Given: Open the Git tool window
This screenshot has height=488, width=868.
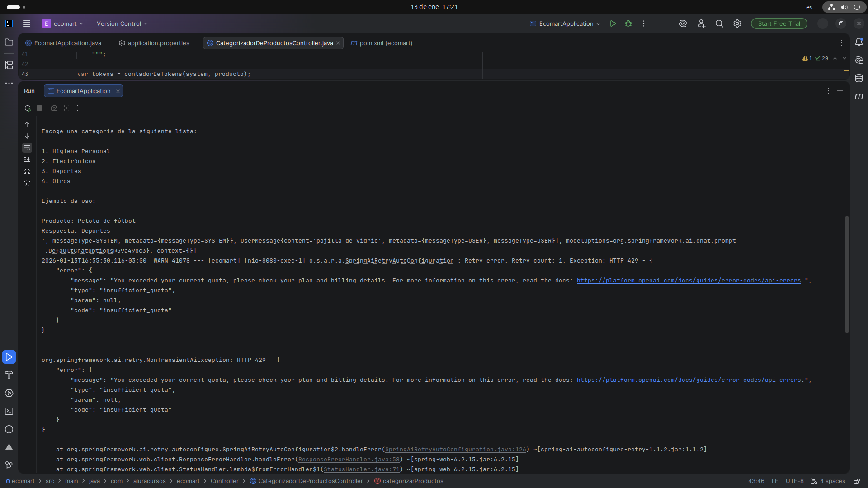Looking at the screenshot, I should point(9,465).
